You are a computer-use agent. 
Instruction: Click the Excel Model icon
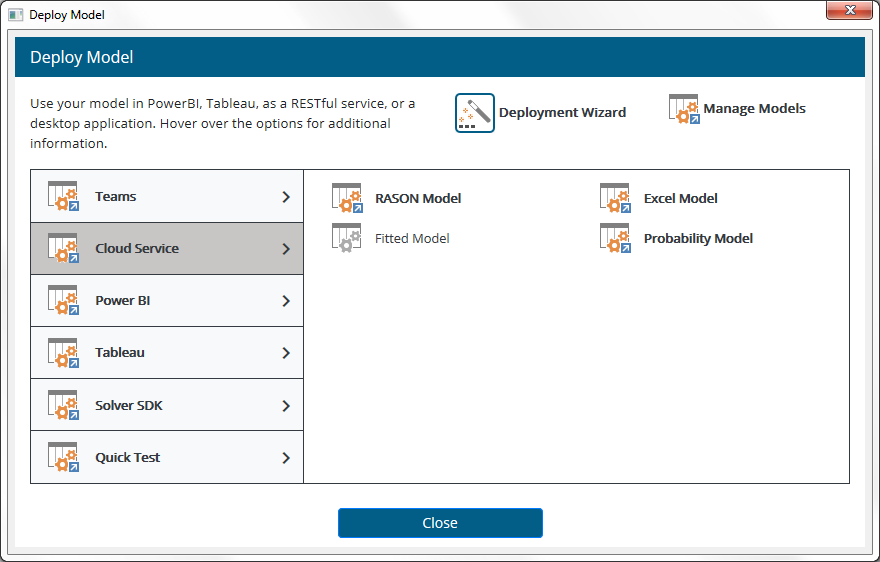click(x=615, y=198)
